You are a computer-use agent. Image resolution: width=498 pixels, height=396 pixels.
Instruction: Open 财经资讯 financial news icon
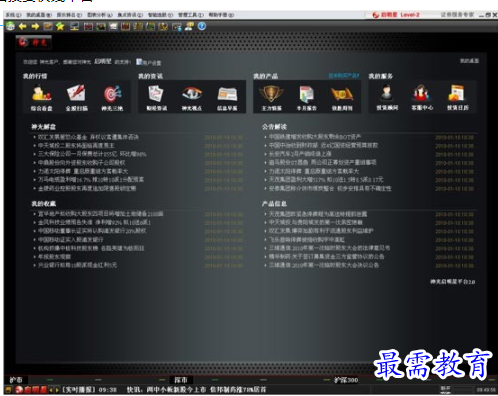156,98
